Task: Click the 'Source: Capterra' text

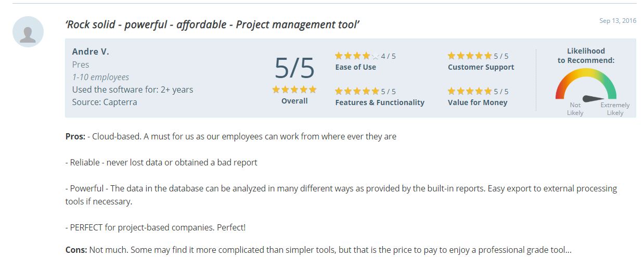Action: pos(105,102)
